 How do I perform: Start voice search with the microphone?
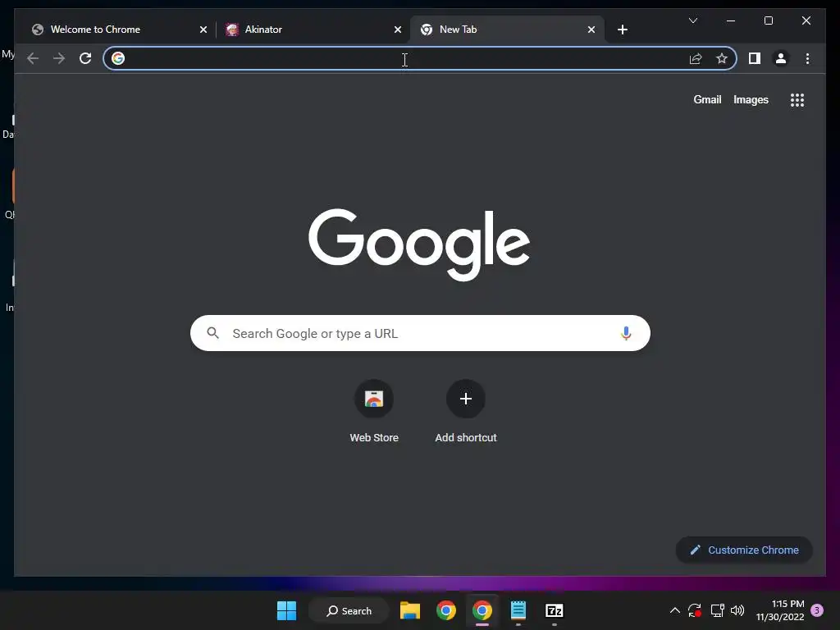coord(626,333)
